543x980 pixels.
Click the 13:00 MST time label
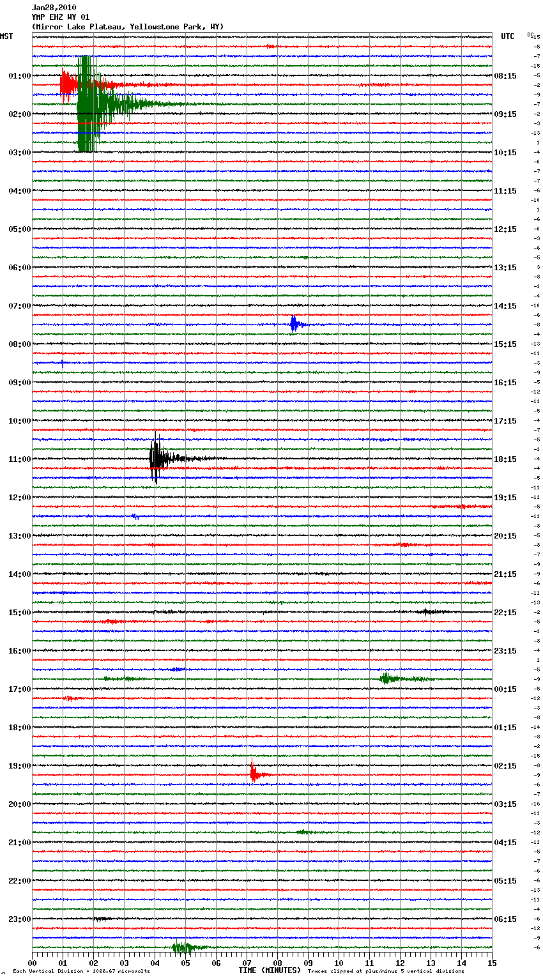coord(20,536)
